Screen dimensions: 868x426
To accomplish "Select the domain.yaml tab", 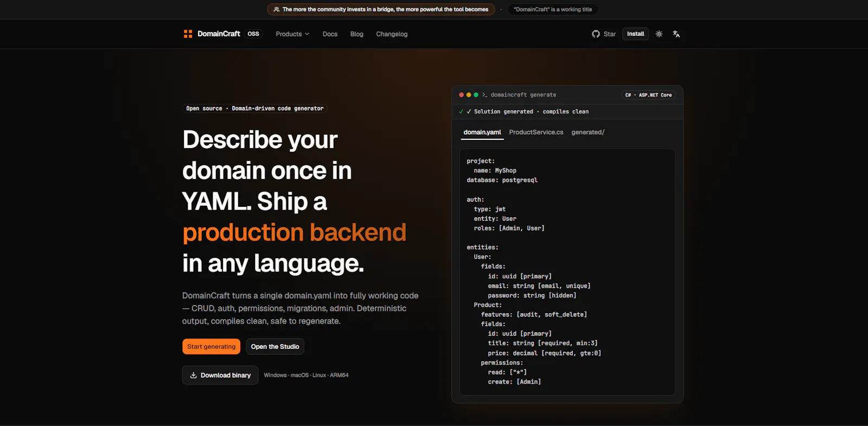I will (x=482, y=132).
